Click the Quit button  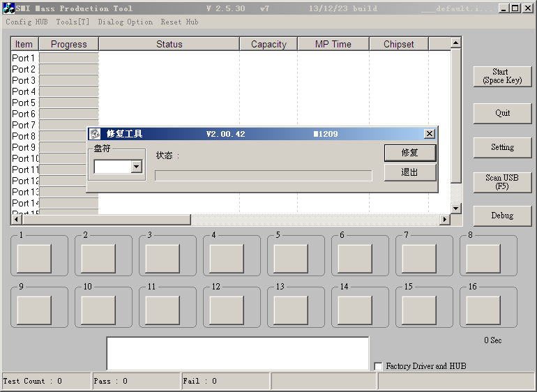coord(502,113)
